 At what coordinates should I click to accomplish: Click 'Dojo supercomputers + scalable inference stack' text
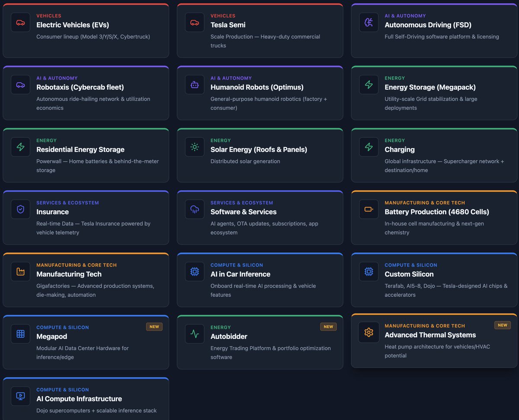[x=96, y=410]
